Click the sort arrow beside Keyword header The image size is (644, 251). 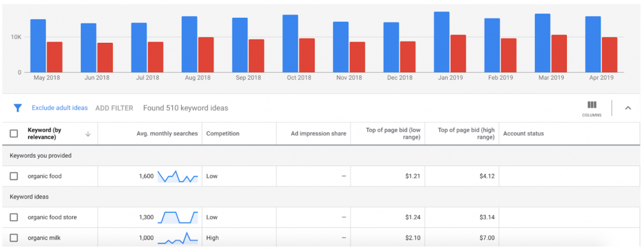pos(88,133)
